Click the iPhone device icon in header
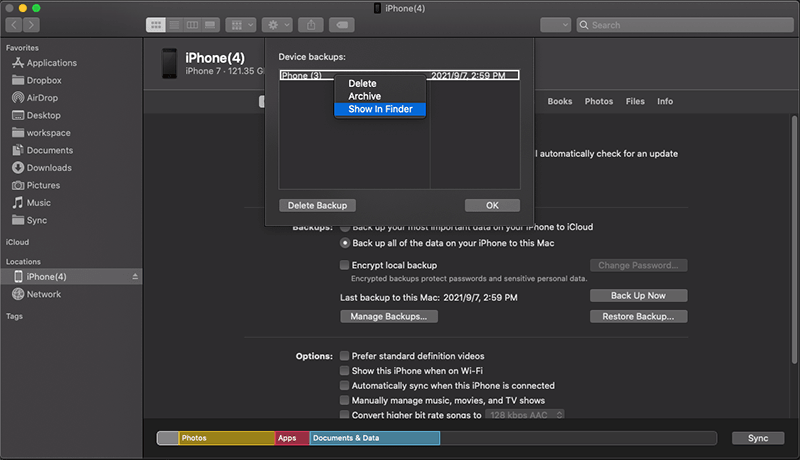Screen dimensions: 800x460 [x=169, y=63]
